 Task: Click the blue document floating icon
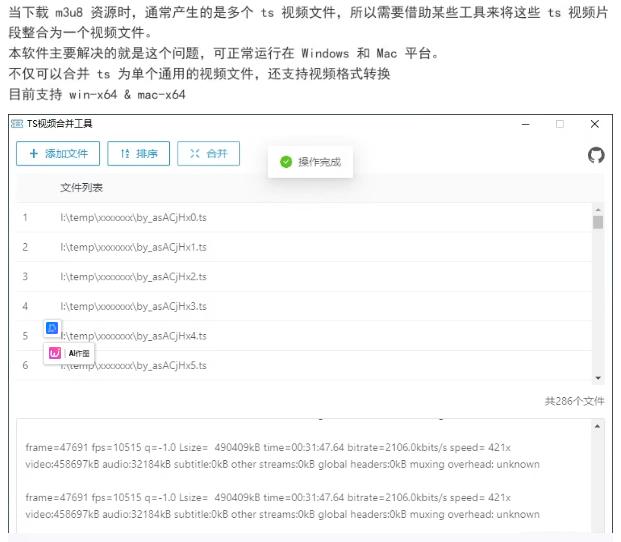[x=53, y=328]
